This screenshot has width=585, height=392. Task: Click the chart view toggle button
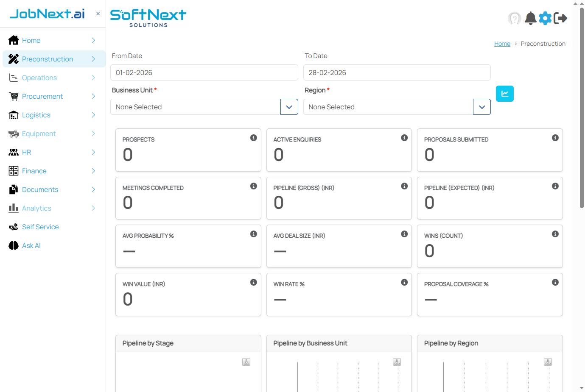pyautogui.click(x=504, y=94)
